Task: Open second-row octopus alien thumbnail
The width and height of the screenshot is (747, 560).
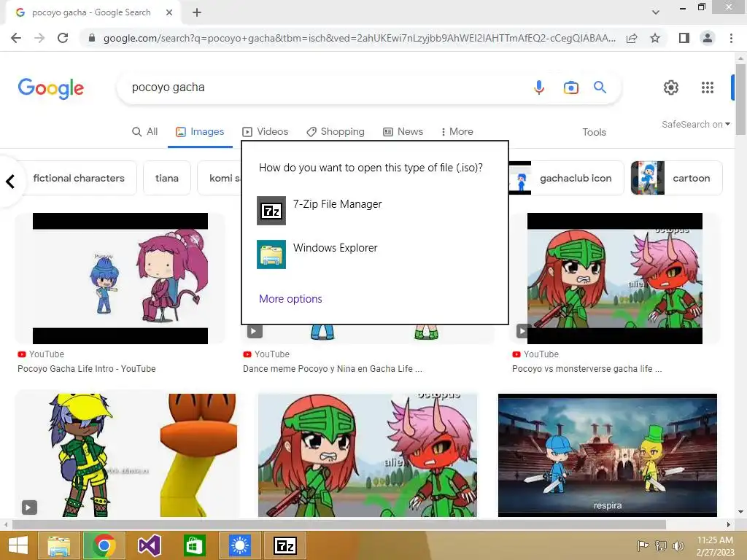Action: 368,455
